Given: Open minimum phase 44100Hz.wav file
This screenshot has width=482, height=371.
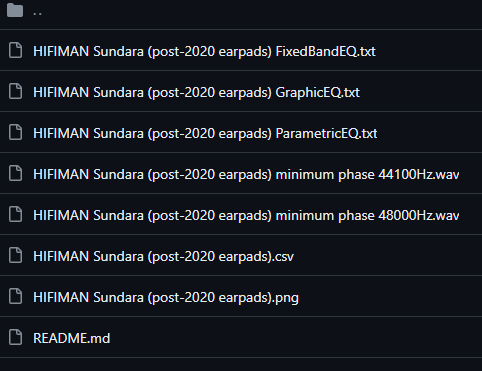Looking at the screenshot, I should pyautogui.click(x=246, y=174).
